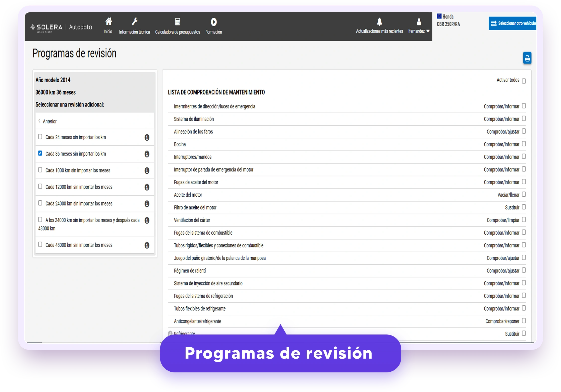Show info for Cada 24 meses revision
This screenshot has height=392, width=561.
[147, 137]
